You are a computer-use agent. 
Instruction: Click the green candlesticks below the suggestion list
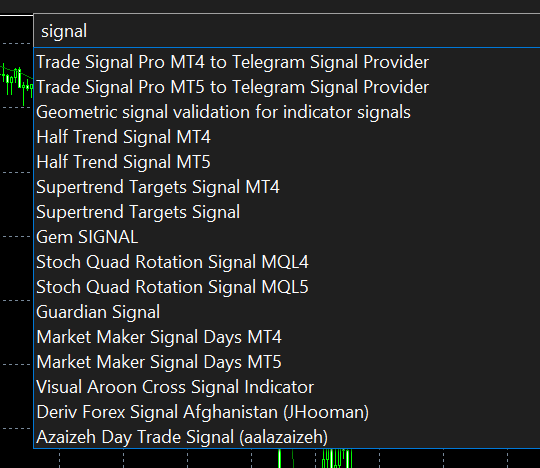pyautogui.click(x=337, y=458)
